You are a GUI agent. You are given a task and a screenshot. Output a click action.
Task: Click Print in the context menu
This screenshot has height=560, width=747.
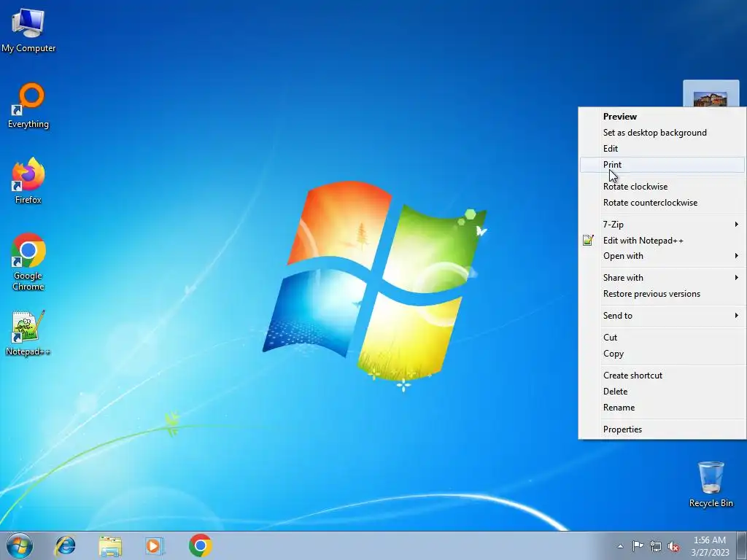point(662,165)
